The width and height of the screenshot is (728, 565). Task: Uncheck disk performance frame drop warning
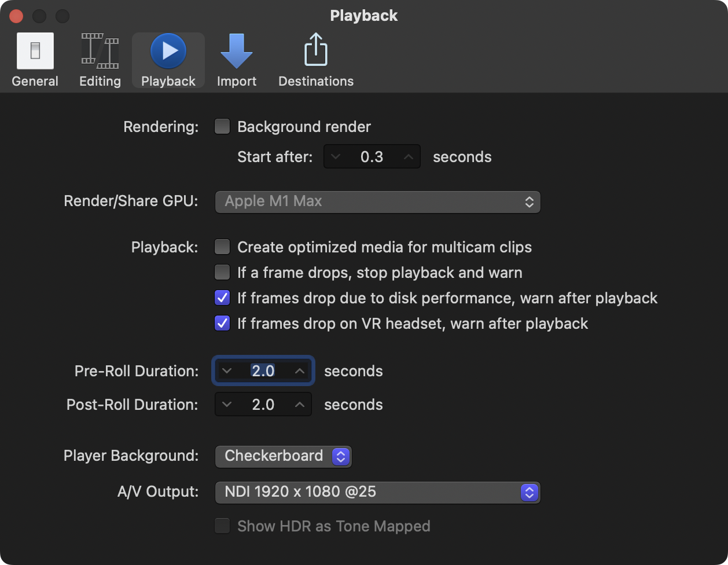(x=222, y=298)
